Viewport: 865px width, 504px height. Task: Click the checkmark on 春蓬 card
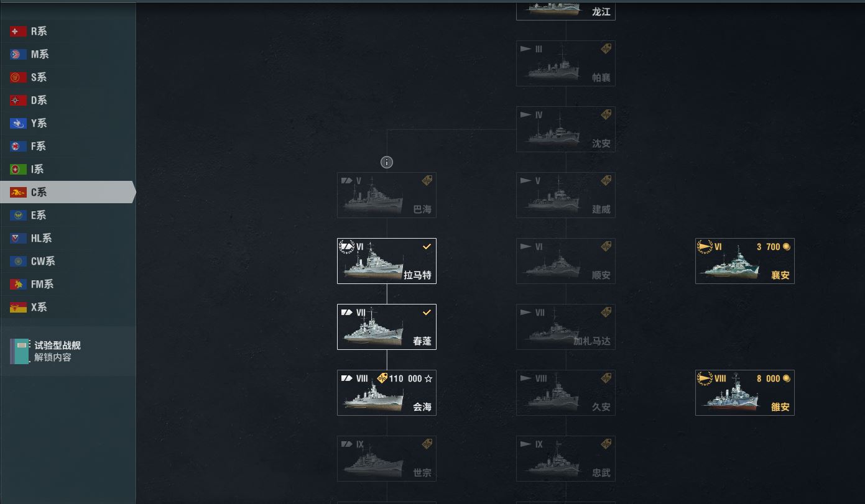coord(427,313)
